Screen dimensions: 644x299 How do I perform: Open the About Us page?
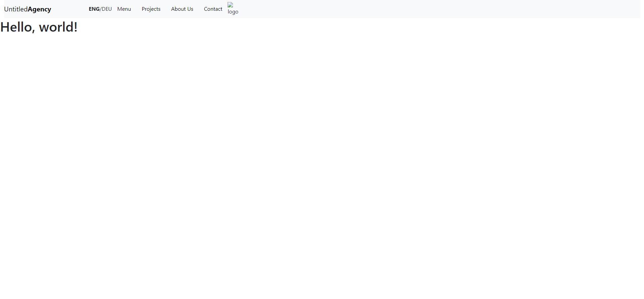point(182,9)
